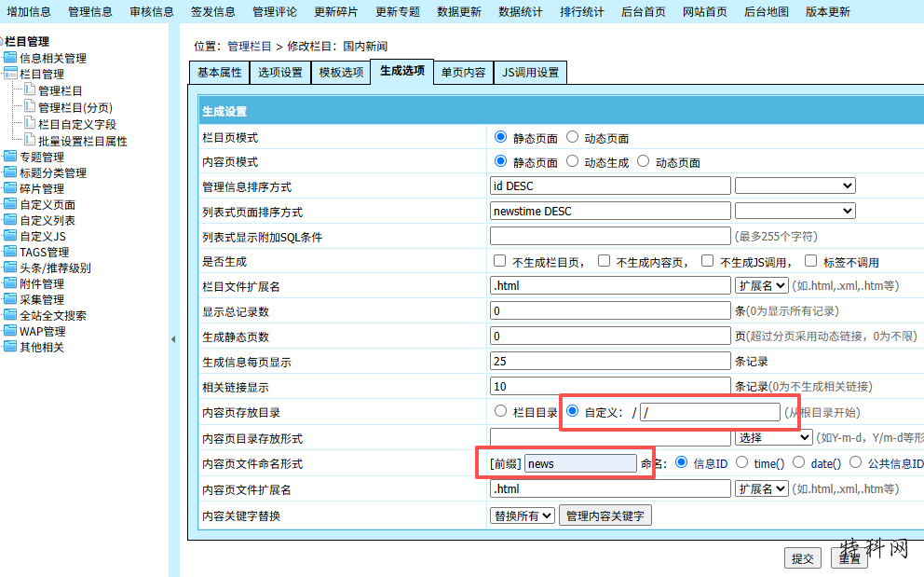
Task: Open the 后台首页 top menu
Action: click(644, 12)
